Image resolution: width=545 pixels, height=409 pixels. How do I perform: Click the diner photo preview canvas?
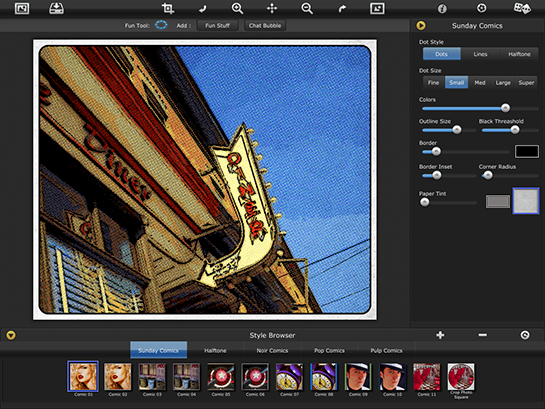tap(205, 179)
